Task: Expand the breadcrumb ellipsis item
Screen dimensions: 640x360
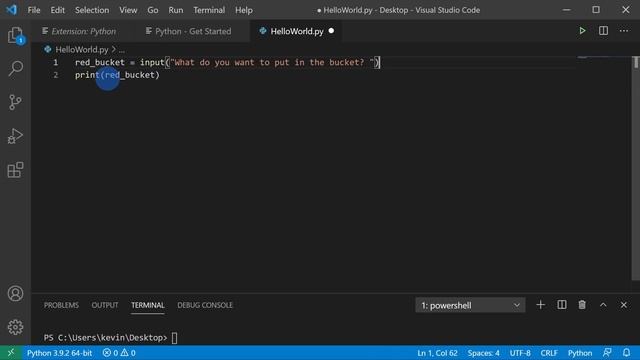Action: pos(122,50)
